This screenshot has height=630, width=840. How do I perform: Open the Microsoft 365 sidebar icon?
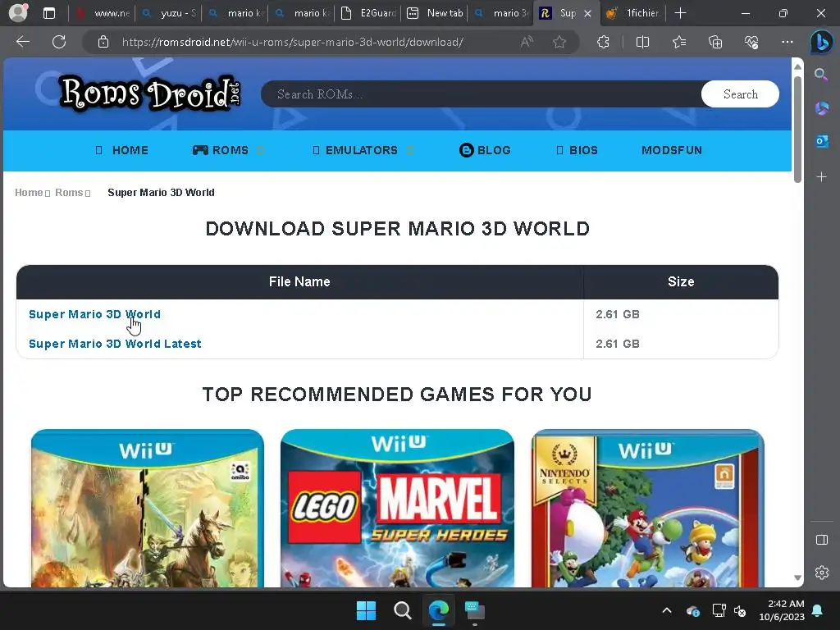(x=821, y=108)
